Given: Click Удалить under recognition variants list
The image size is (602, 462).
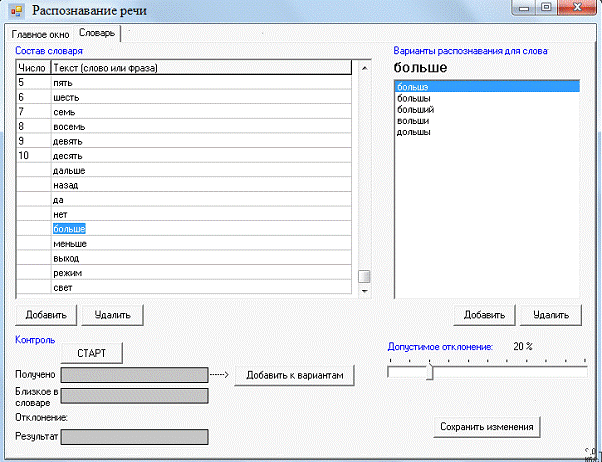Looking at the screenshot, I should pyautogui.click(x=551, y=315).
